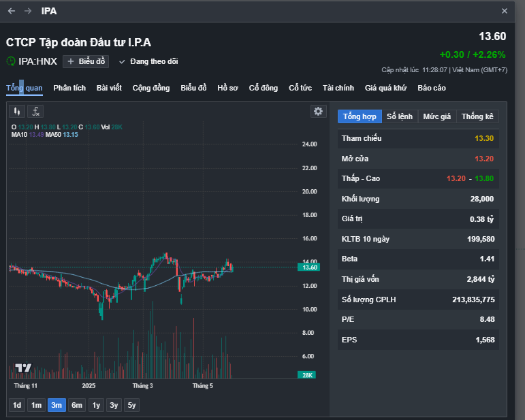Select the Tổng hợp panel tab

(x=360, y=116)
